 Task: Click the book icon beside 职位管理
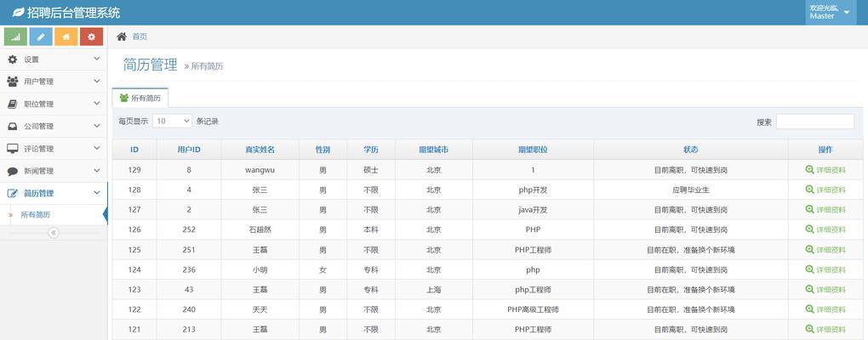pos(12,104)
